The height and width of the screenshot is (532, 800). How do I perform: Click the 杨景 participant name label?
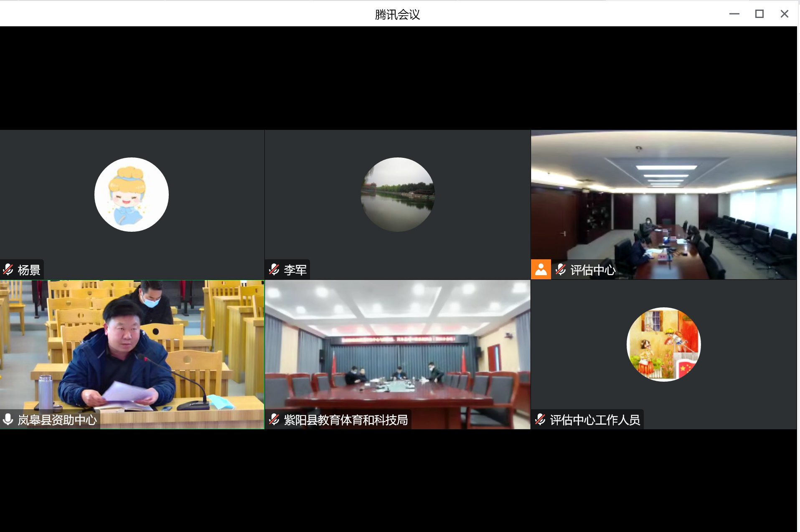pos(29,270)
